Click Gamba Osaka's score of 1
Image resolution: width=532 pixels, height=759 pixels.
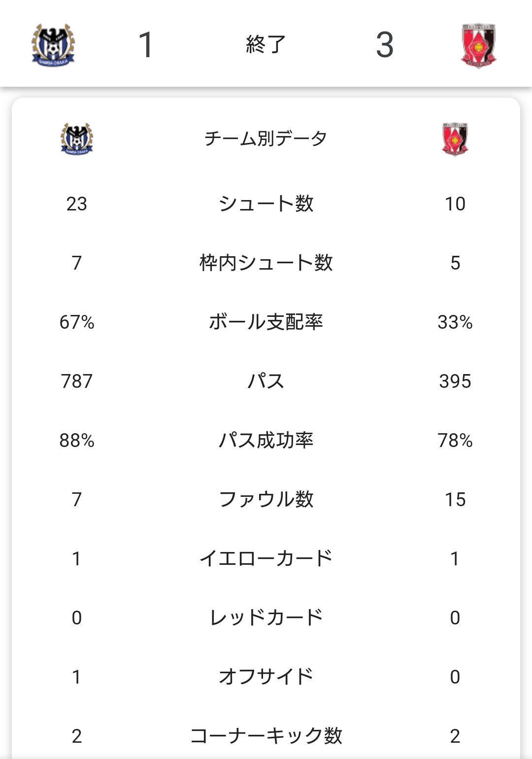click(x=146, y=45)
